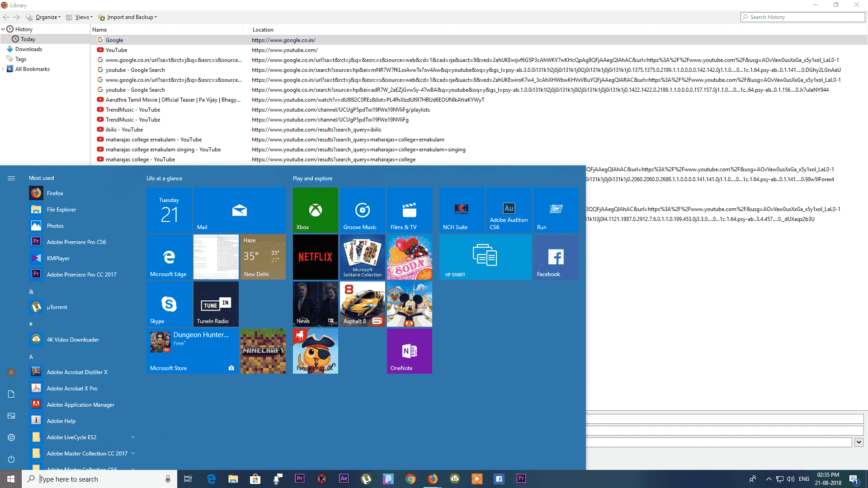Launch the Films & TV tile
This screenshot has height=488, width=868.
tap(409, 210)
